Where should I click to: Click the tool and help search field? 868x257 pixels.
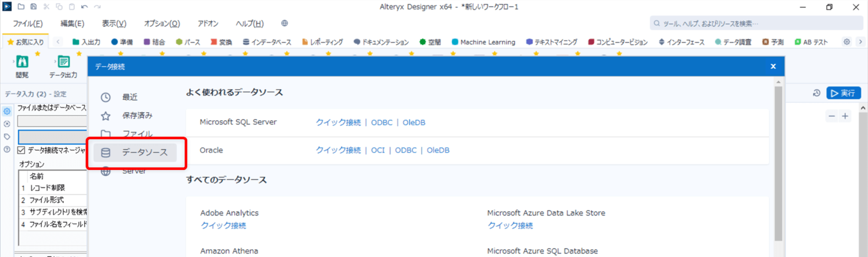[756, 23]
